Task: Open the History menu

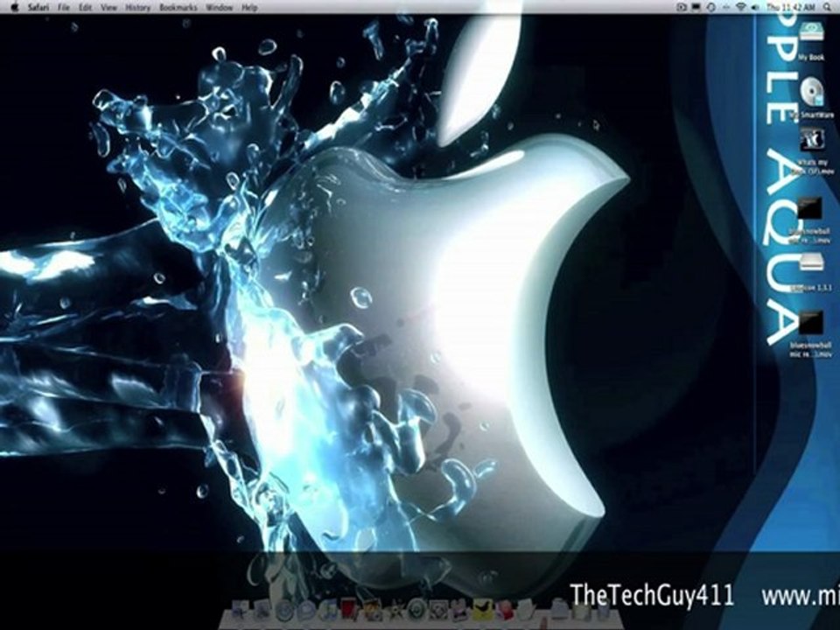Action: [137, 8]
